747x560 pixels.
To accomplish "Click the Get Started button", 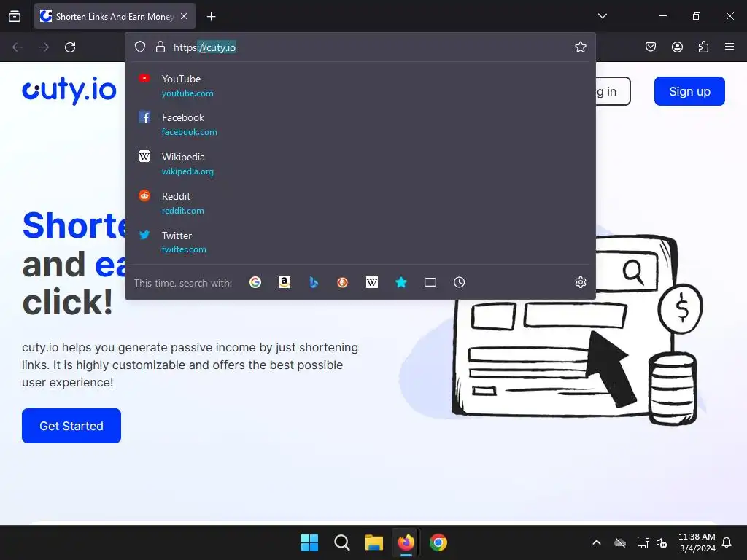I will 71,426.
